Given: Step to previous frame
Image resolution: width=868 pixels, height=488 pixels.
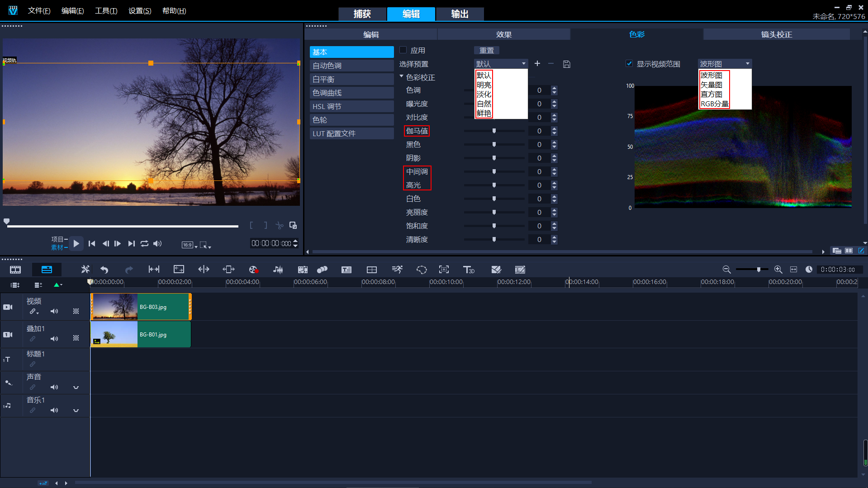Looking at the screenshot, I should [105, 244].
